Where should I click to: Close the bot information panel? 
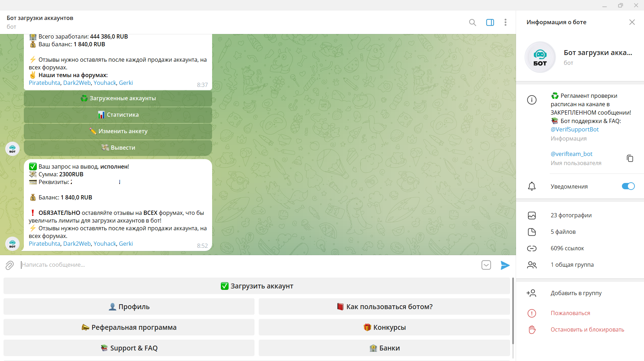(632, 22)
